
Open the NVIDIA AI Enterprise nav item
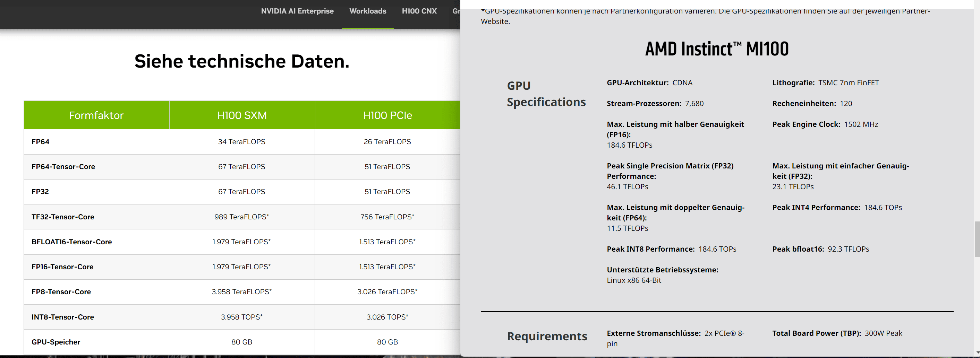click(x=297, y=11)
